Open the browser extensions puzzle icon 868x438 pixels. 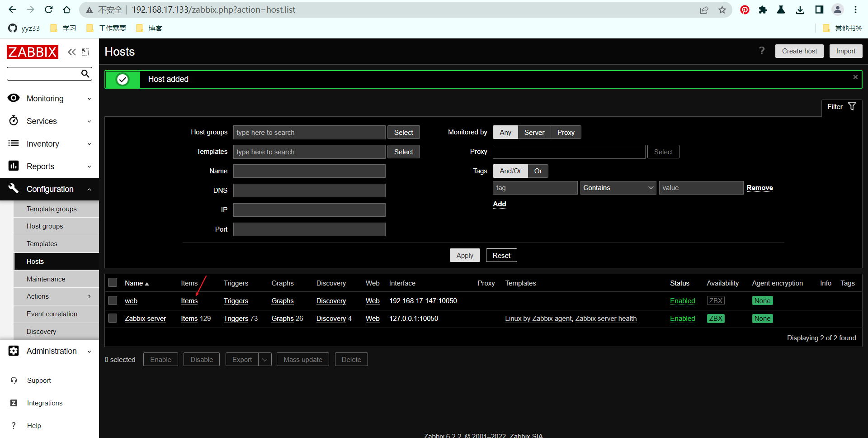click(x=763, y=10)
